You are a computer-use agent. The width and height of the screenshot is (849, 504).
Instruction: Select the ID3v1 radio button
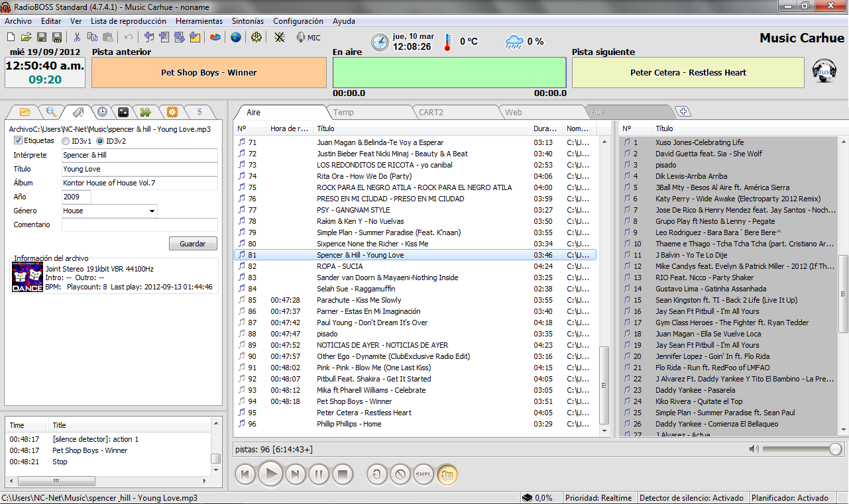[x=66, y=141]
